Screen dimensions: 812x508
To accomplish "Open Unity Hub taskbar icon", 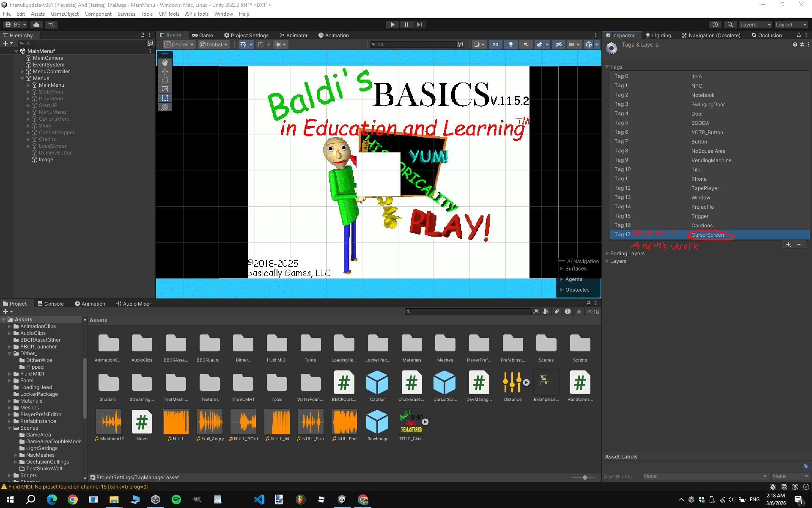I will pyautogui.click(x=156, y=500).
